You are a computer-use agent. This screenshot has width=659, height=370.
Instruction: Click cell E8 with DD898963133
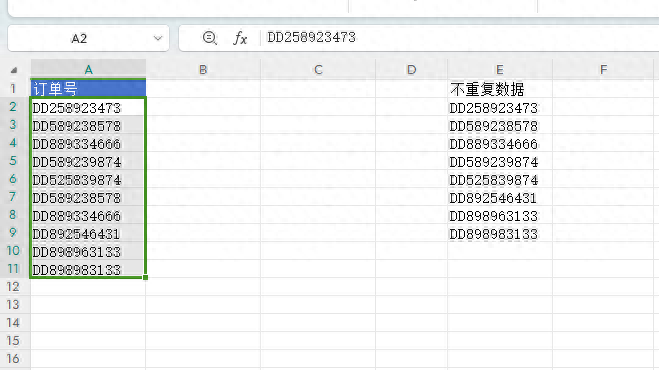500,216
